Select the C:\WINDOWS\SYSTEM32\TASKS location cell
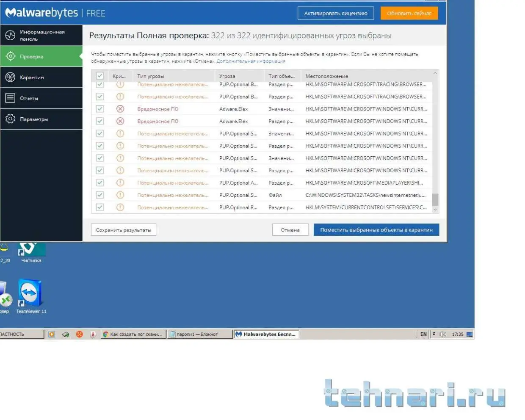 [365, 195]
